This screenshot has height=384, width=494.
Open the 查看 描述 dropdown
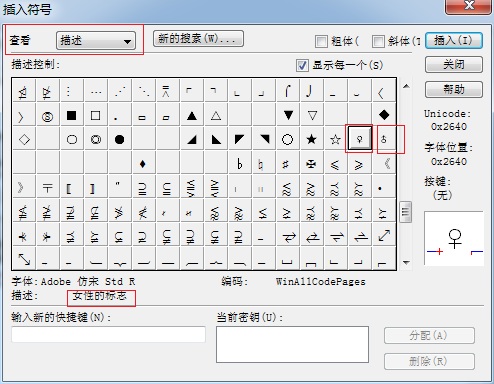coord(96,41)
